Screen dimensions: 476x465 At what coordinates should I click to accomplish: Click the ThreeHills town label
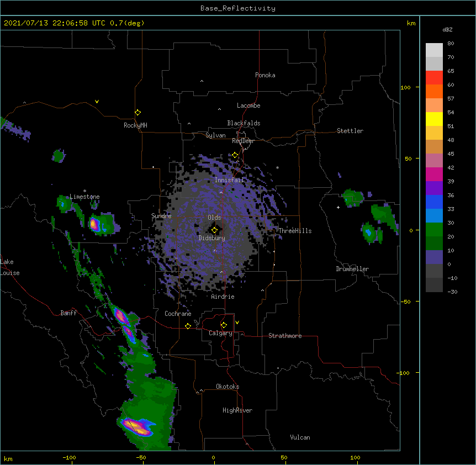pyautogui.click(x=295, y=231)
